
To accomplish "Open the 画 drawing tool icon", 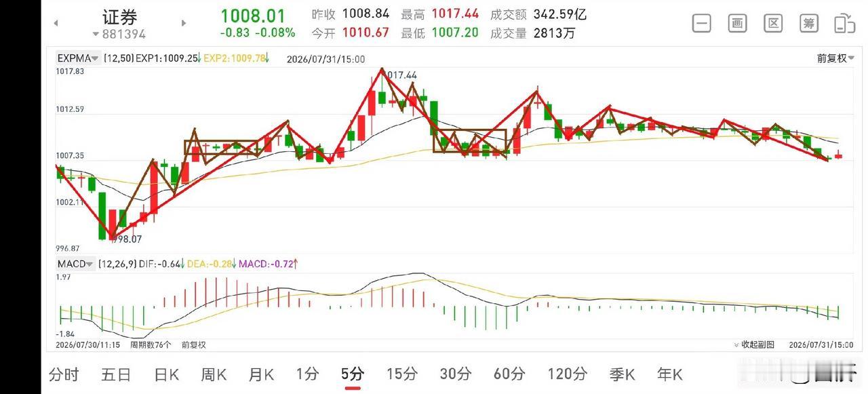I will tap(738, 23).
